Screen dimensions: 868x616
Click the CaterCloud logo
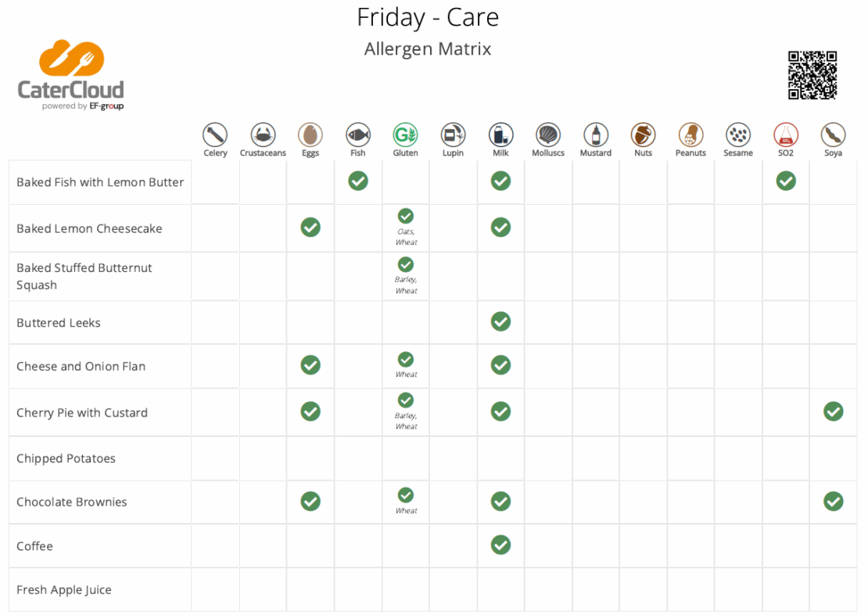point(71,75)
